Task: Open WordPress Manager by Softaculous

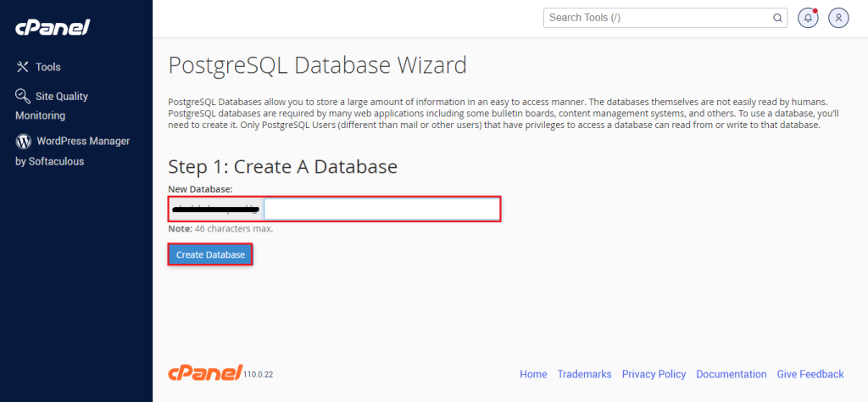Action: [x=73, y=151]
